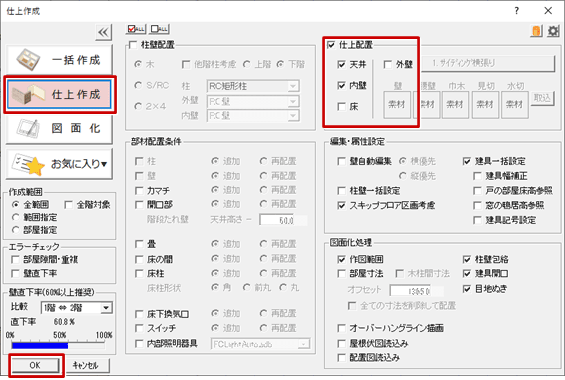Select the S/RC structure radio button
This screenshot has width=565, height=380.
point(138,85)
